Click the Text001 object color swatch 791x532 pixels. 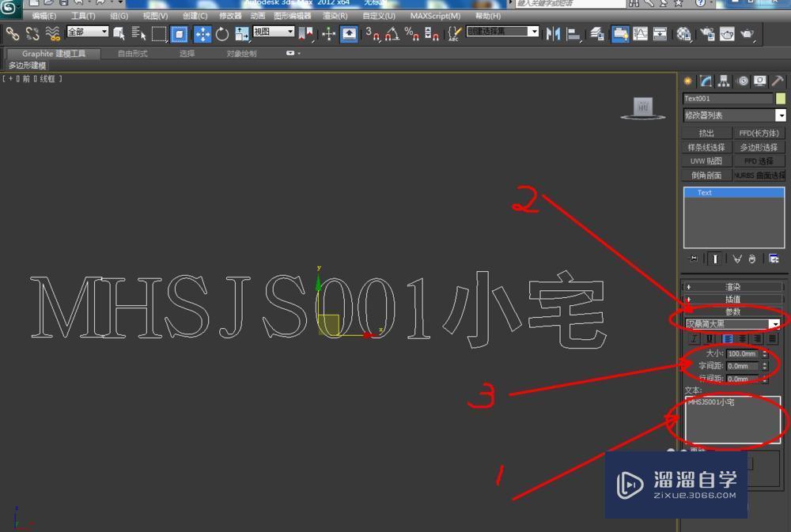[782, 98]
